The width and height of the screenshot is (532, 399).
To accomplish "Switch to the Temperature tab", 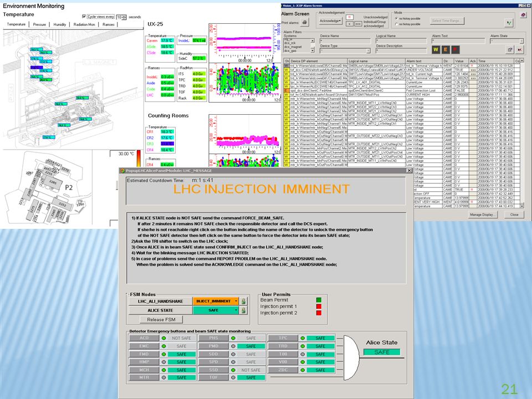I will [16, 24].
